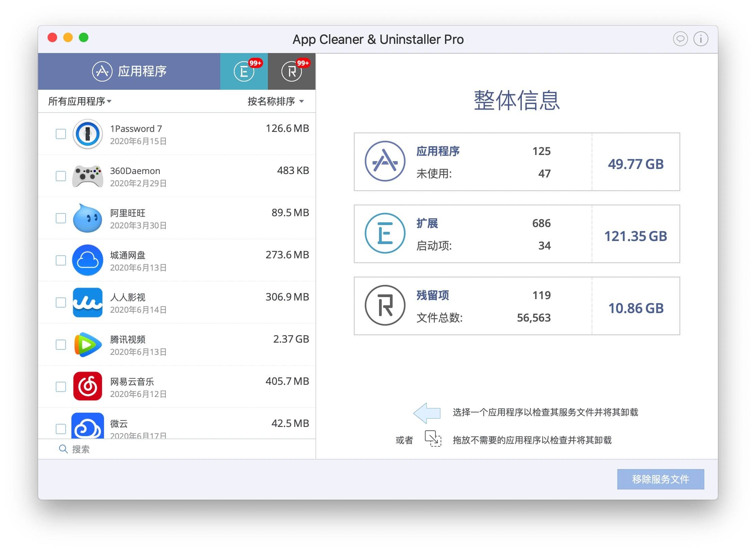Open the 所有应用程序 filter dropdown

pos(80,101)
